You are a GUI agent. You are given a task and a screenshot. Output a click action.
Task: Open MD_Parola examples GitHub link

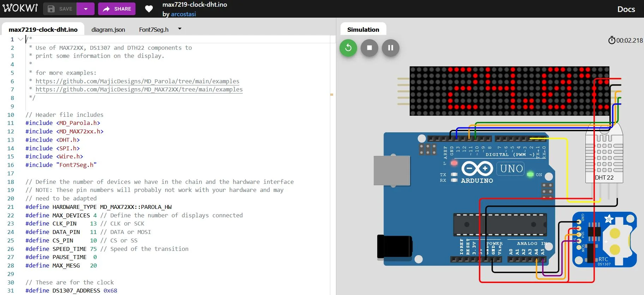(137, 81)
